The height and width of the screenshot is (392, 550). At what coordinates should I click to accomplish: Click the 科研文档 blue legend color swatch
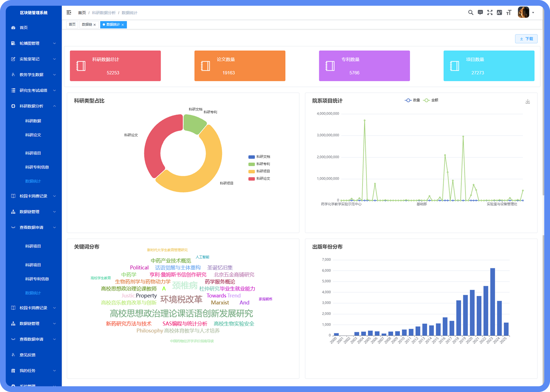point(252,157)
